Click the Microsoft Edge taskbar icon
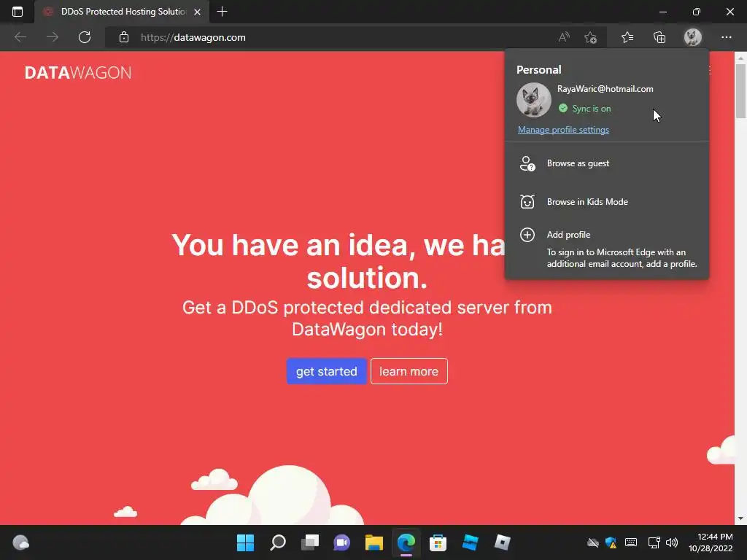 coord(406,542)
